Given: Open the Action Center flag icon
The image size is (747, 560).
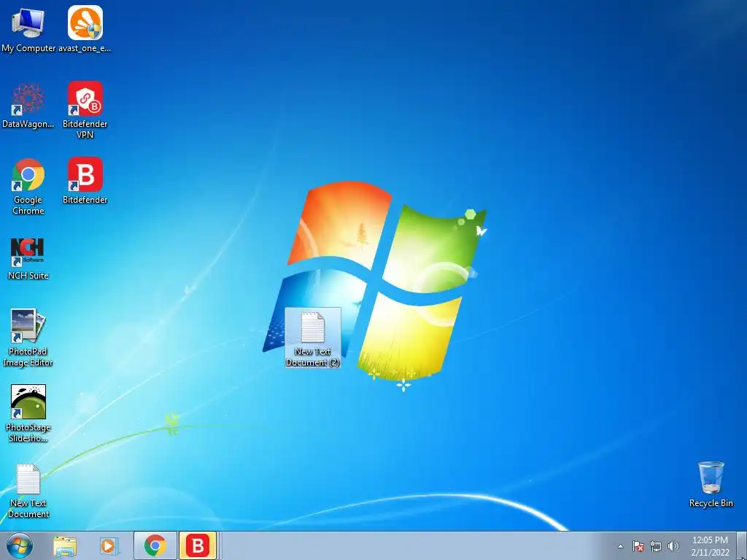Looking at the screenshot, I should coord(638,546).
